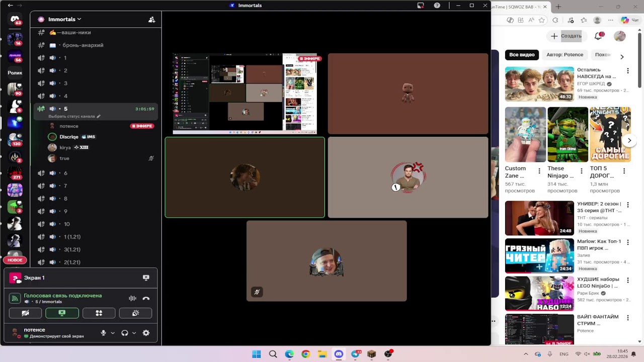
Task: Open YouTube account avatar in Edge
Action: point(619,36)
